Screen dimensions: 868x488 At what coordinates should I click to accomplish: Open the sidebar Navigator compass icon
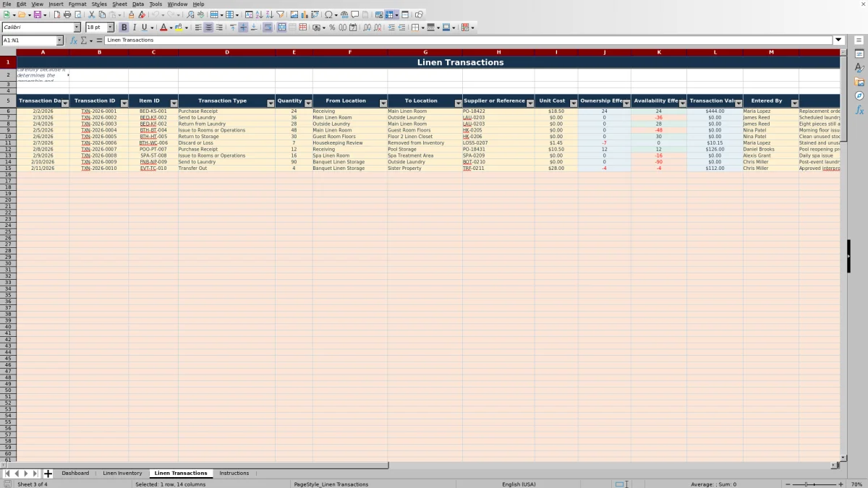859,95
